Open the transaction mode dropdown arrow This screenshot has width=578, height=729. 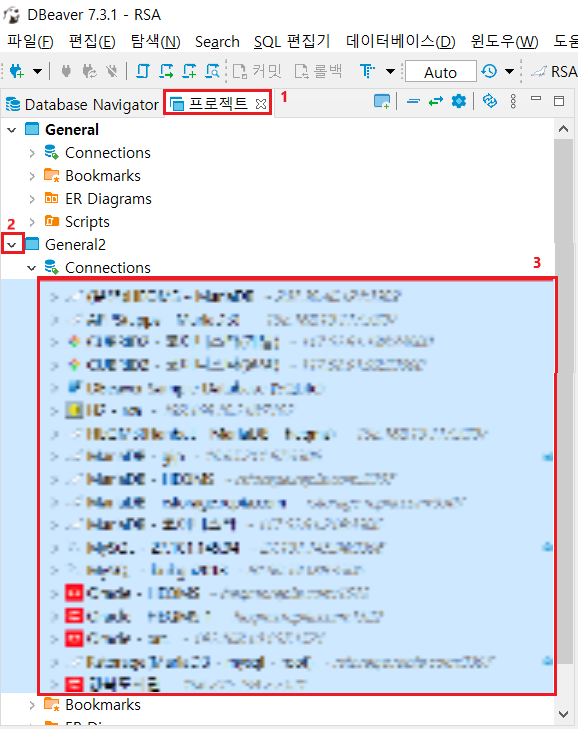click(x=391, y=71)
